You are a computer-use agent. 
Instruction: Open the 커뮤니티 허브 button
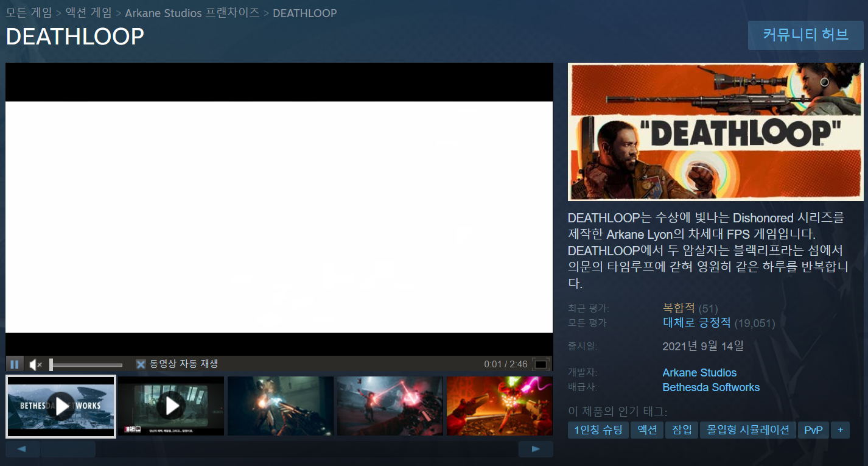point(806,35)
